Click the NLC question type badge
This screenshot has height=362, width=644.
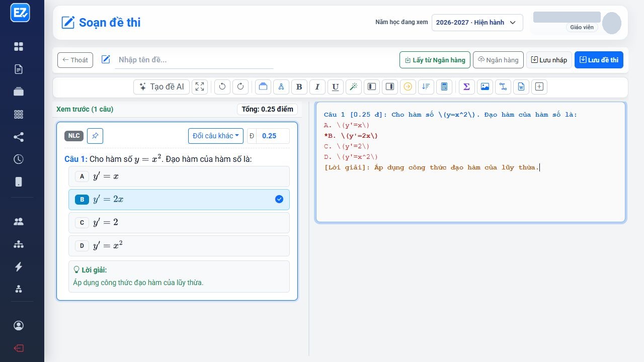click(74, 136)
